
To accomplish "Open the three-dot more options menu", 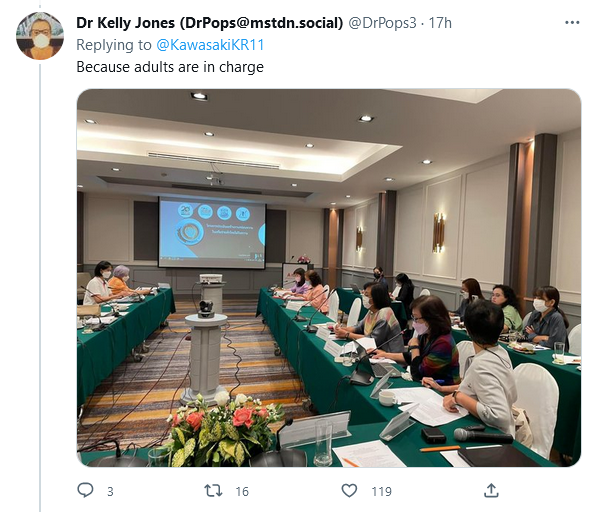I will click(x=572, y=23).
